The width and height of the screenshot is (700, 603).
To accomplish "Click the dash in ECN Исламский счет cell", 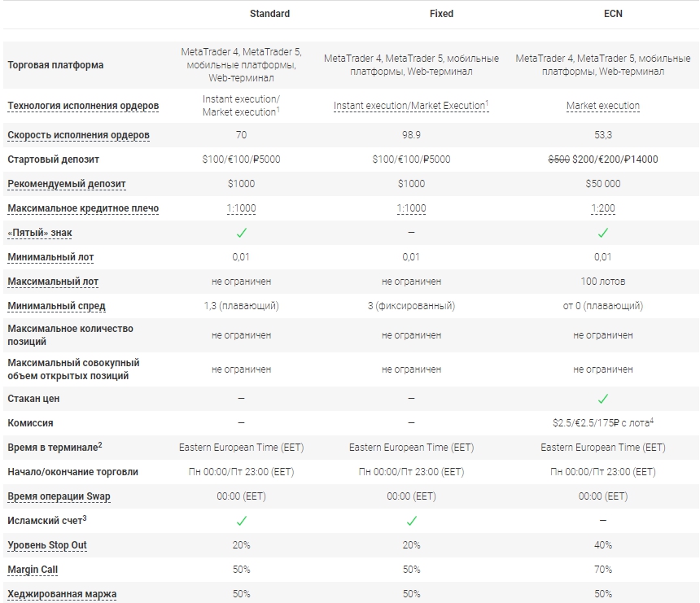I will [602, 521].
